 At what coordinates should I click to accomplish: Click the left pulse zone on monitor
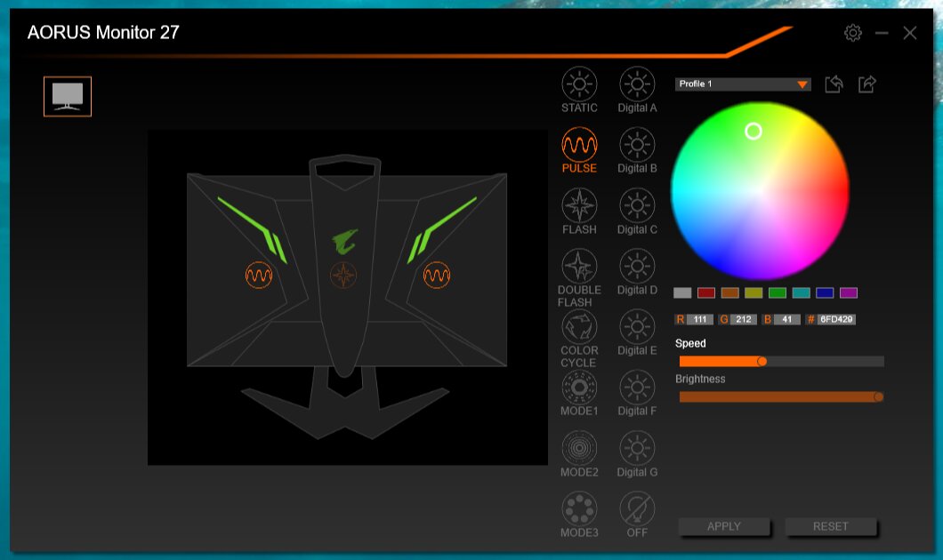259,276
